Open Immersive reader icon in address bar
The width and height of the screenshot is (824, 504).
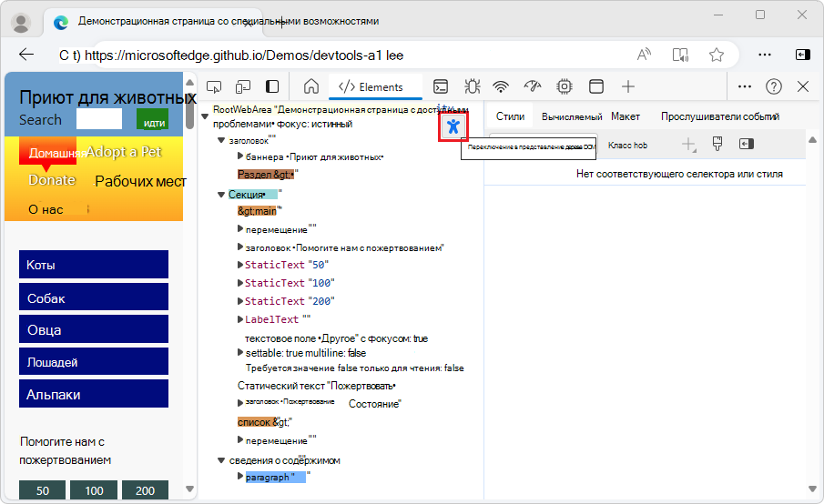(x=680, y=55)
